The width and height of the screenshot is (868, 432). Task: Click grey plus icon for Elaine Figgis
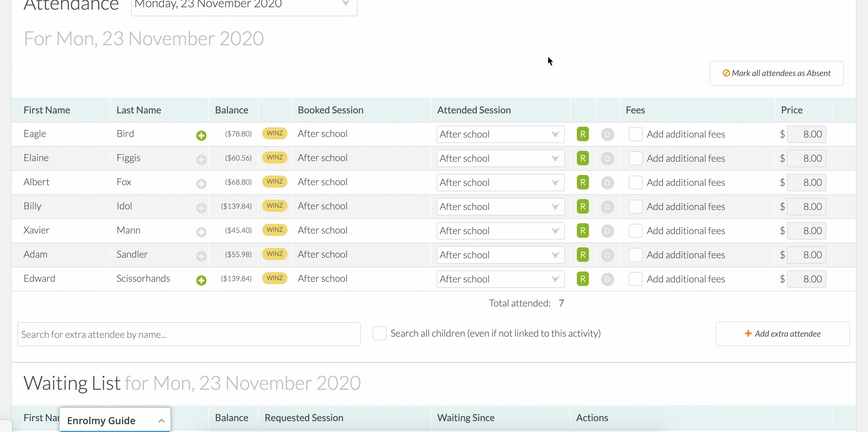click(x=201, y=160)
